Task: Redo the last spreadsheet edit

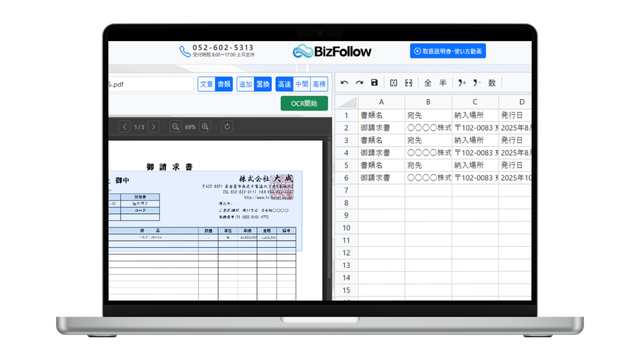Action: tap(359, 83)
